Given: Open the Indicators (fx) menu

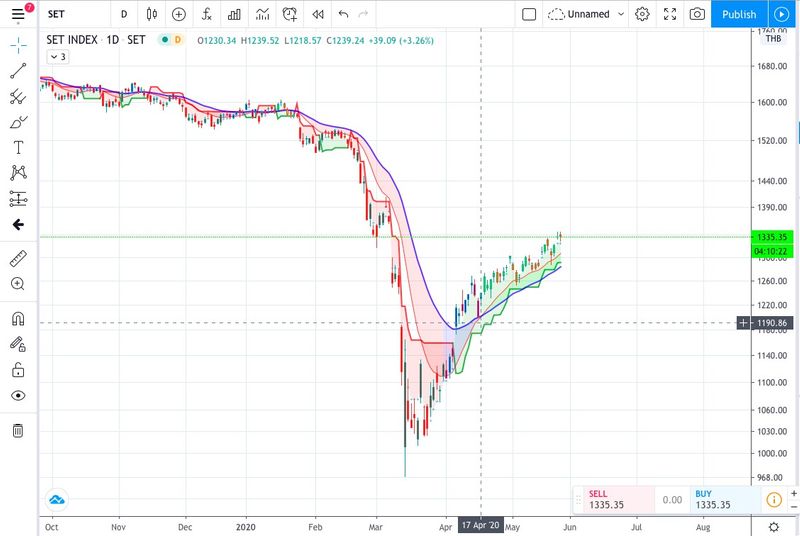Looking at the screenshot, I should (x=206, y=15).
